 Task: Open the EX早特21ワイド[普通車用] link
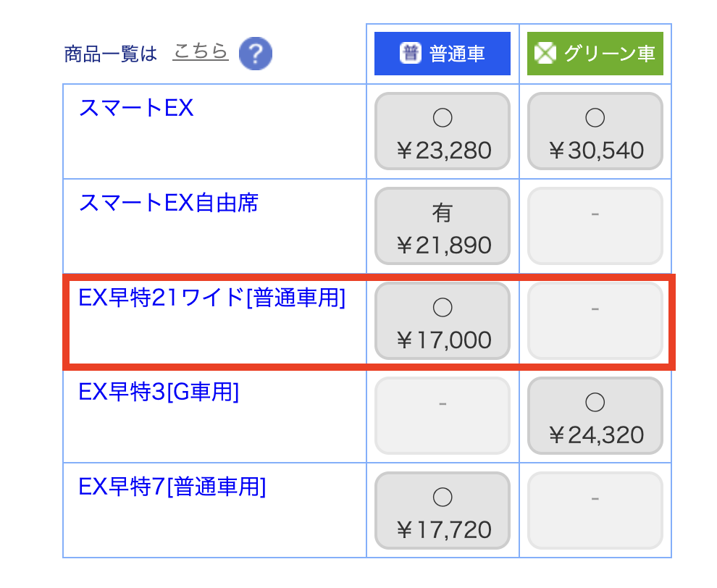211,298
